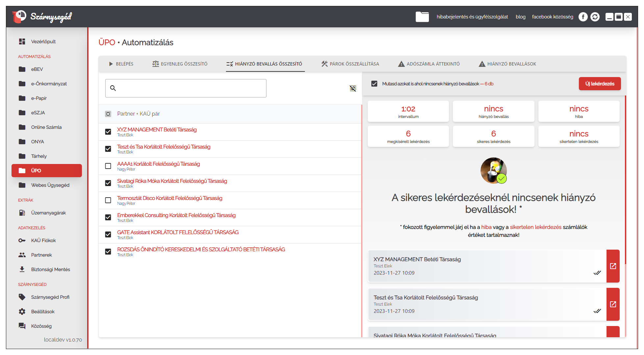Click the folder icon in top header
Viewport: 644px width, 355px height.
click(422, 17)
